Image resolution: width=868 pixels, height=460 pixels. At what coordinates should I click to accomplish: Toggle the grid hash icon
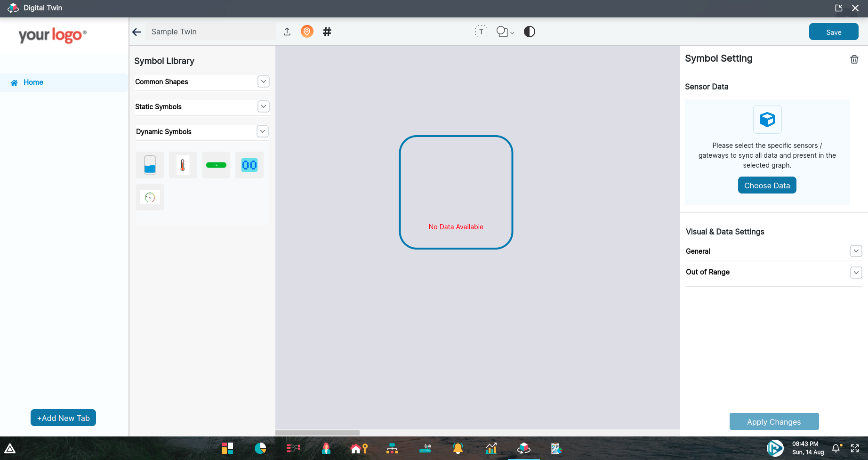click(x=327, y=32)
